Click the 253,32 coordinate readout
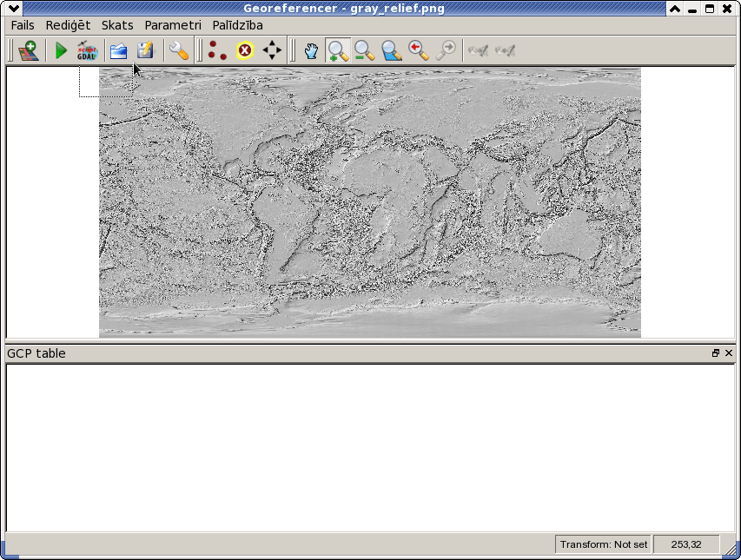The width and height of the screenshot is (741, 560). (x=686, y=544)
